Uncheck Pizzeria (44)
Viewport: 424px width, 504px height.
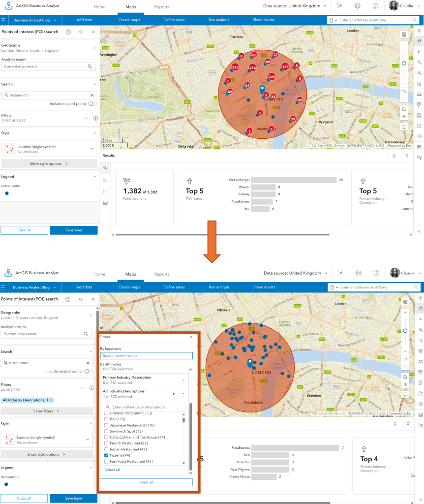click(x=106, y=455)
